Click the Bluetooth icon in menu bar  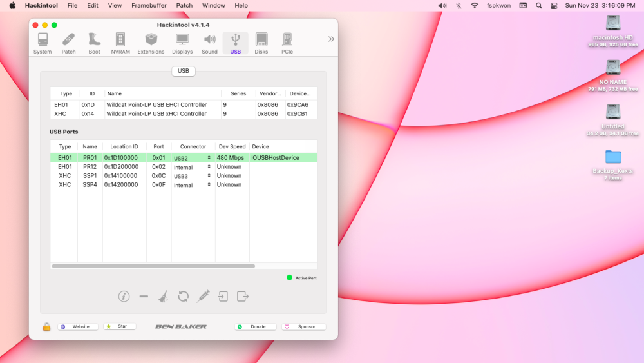click(x=459, y=5)
